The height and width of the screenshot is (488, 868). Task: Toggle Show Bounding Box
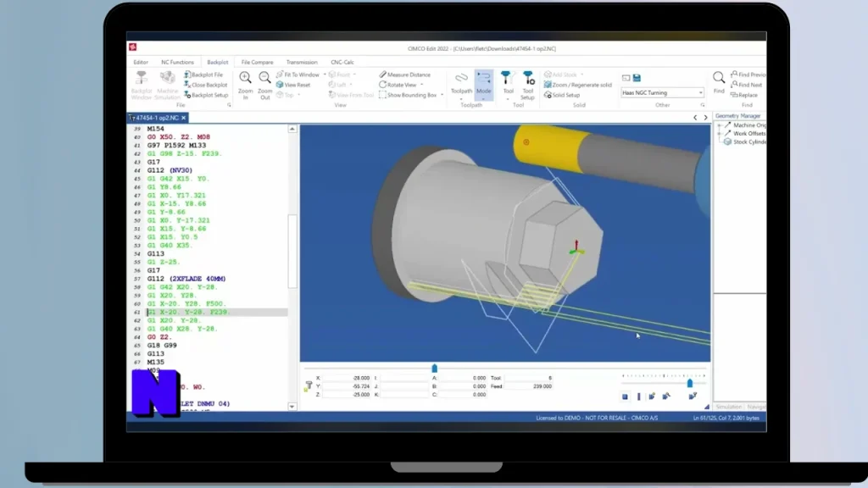[x=408, y=95]
